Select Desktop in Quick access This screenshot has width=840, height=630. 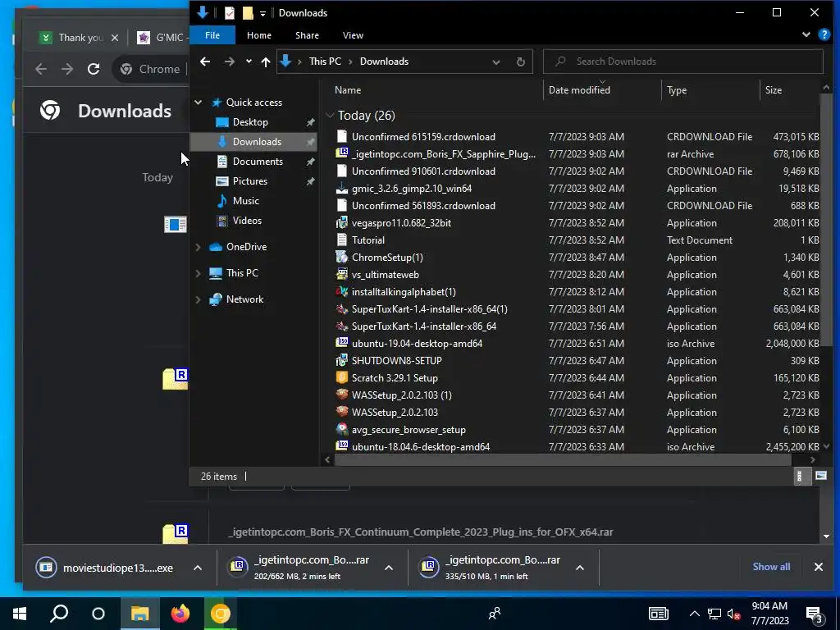250,122
